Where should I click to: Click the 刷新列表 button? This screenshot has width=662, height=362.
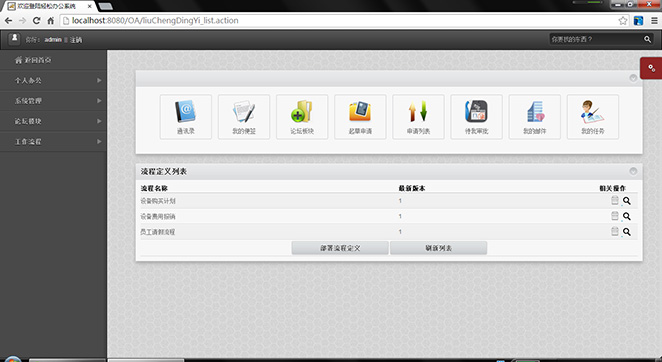click(x=438, y=248)
